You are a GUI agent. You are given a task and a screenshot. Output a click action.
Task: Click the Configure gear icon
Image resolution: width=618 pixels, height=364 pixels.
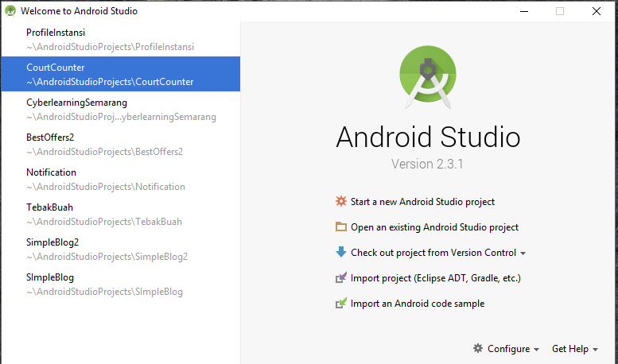point(478,348)
